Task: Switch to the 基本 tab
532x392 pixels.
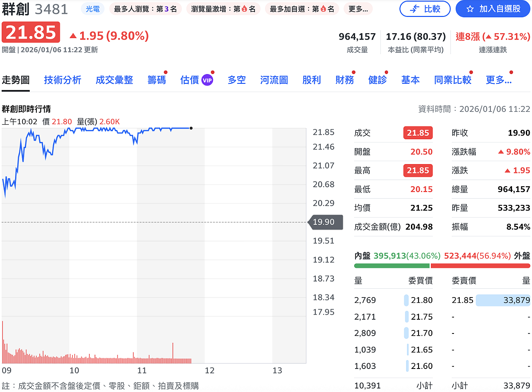Action: 411,80
